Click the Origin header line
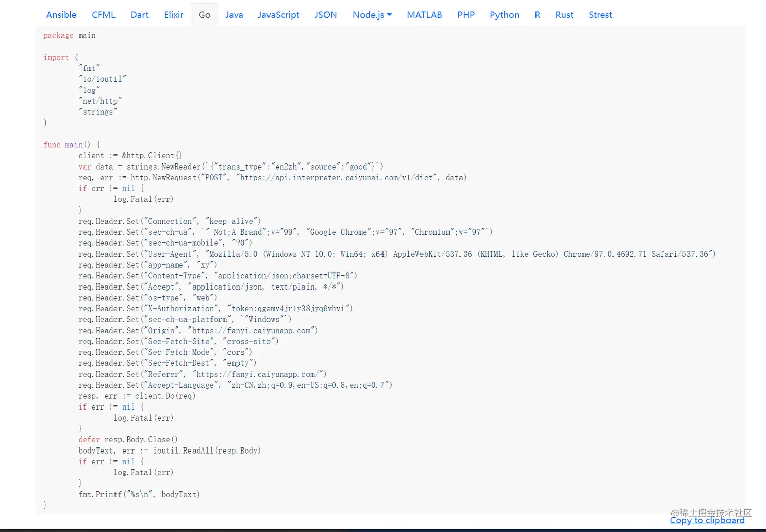This screenshot has height=532, width=766. [198, 331]
